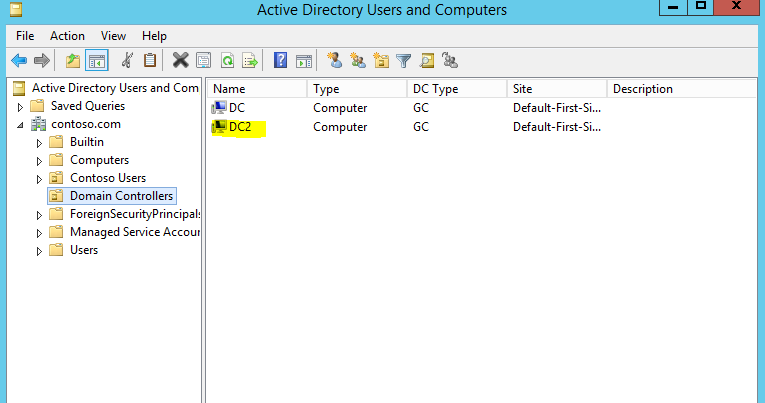This screenshot has width=765, height=403.
Task: Open the Help menu
Action: [x=154, y=36]
